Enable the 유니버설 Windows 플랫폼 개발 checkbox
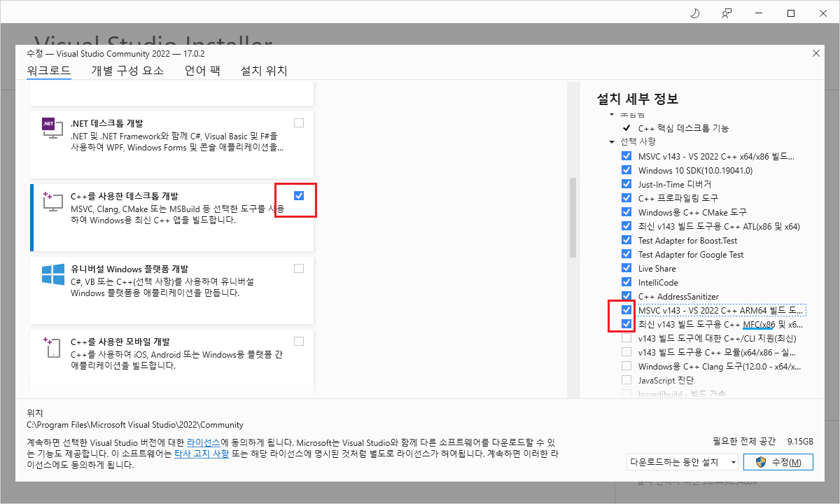Screen dimensions: 840x504 (299, 269)
